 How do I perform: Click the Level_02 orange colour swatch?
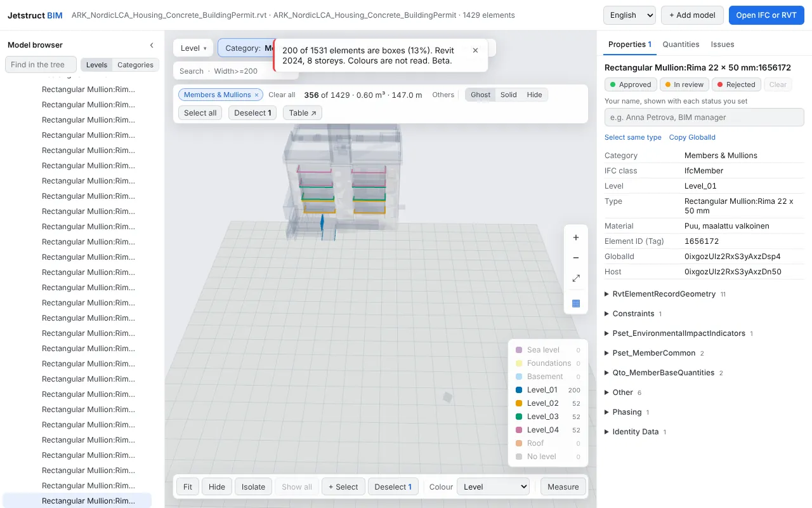pyautogui.click(x=519, y=403)
